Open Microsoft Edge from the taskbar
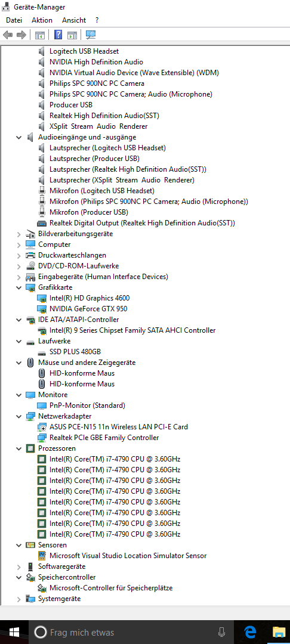Viewport: 290px width, 644px height. coord(250,632)
